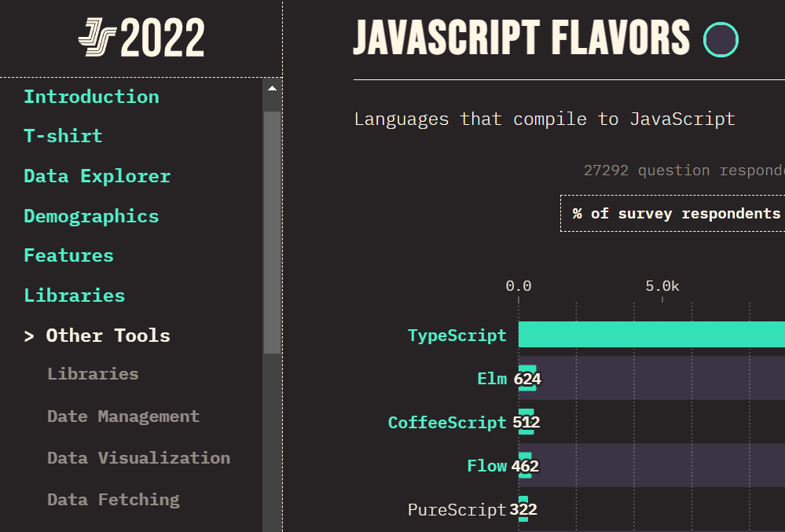
Task: Open the Features section
Action: [x=68, y=255]
